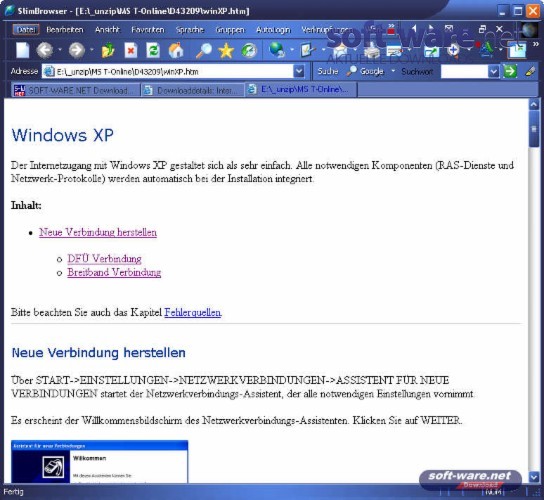544x500 pixels.
Task: Open the Suchwort field dropdown arrow
Action: click(493, 72)
